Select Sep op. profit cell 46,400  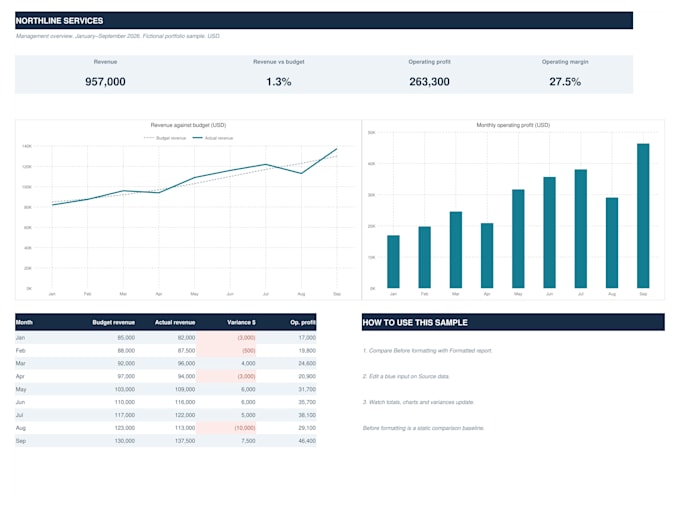pyautogui.click(x=307, y=441)
